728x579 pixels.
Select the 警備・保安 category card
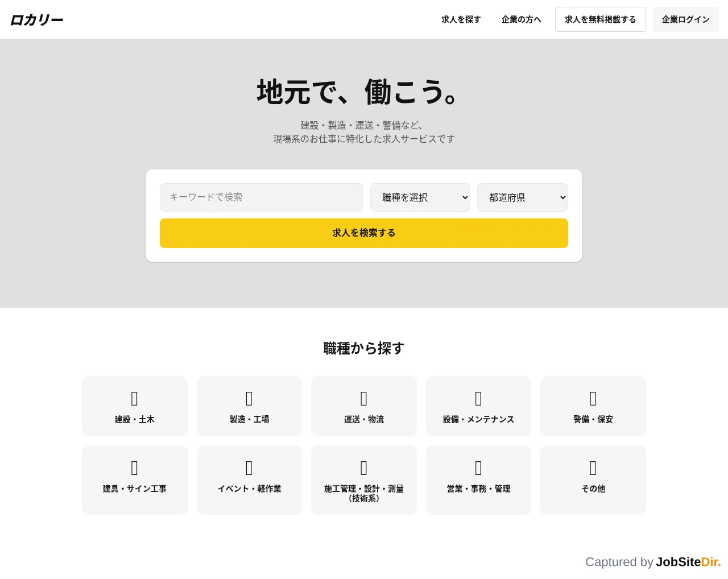point(593,406)
